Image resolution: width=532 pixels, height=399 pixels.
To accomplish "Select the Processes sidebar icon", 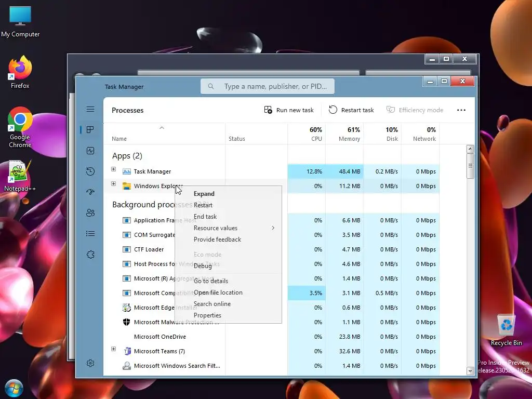I will 90,129.
